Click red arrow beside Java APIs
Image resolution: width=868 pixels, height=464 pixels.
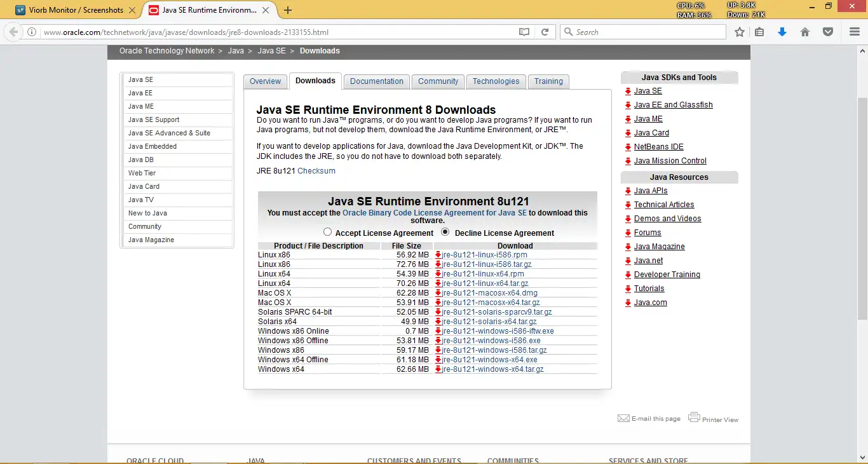point(628,191)
